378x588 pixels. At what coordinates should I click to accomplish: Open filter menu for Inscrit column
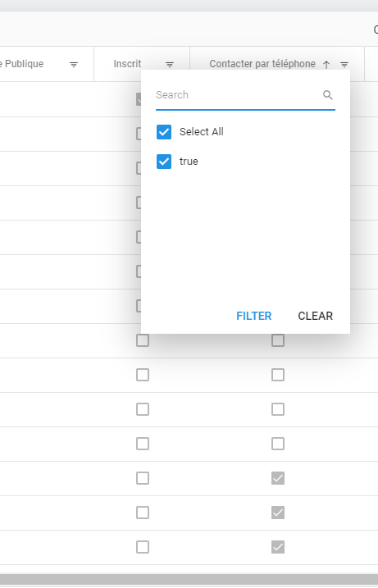pyautogui.click(x=170, y=65)
